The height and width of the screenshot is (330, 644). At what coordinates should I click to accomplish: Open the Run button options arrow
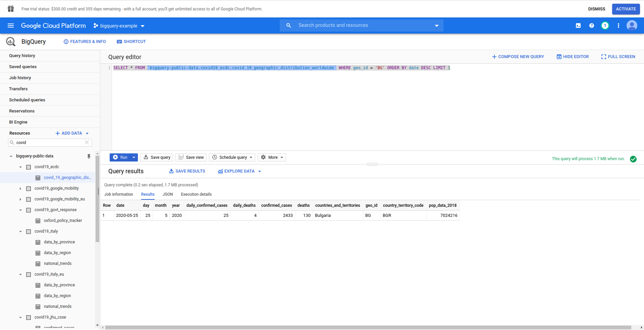[x=134, y=157]
